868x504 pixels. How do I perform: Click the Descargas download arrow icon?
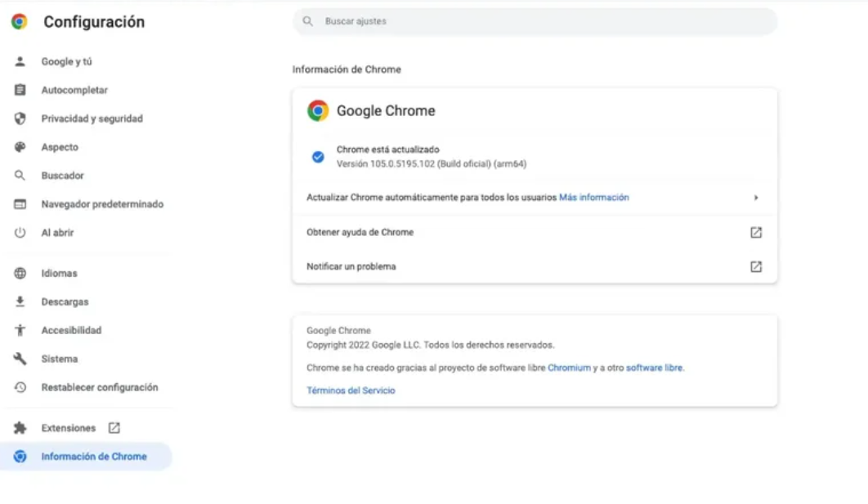point(20,302)
